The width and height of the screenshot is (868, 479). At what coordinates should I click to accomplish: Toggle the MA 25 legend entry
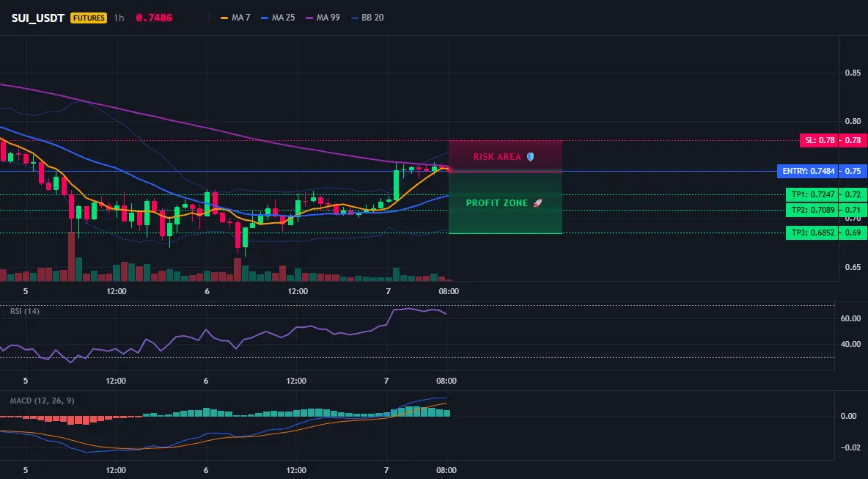click(x=278, y=18)
